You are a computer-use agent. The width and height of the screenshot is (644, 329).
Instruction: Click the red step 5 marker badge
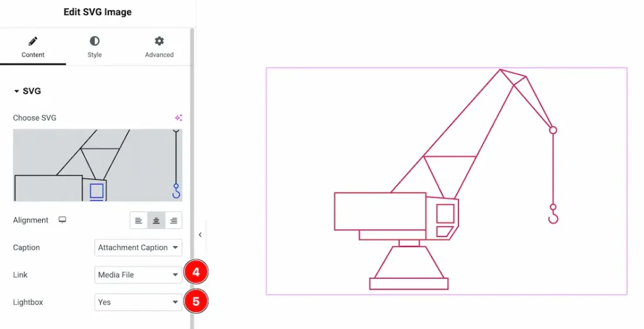pyautogui.click(x=196, y=301)
